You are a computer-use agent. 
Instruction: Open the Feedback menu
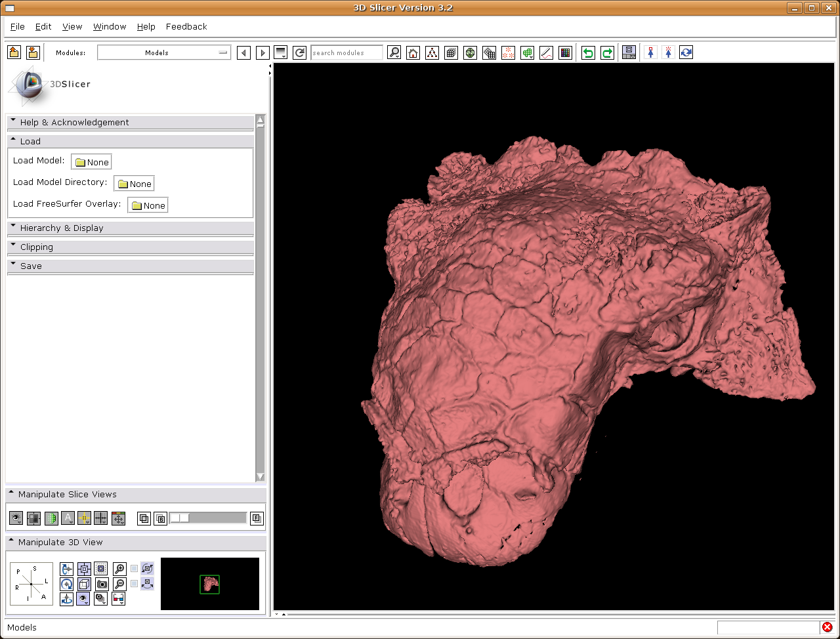coord(186,27)
